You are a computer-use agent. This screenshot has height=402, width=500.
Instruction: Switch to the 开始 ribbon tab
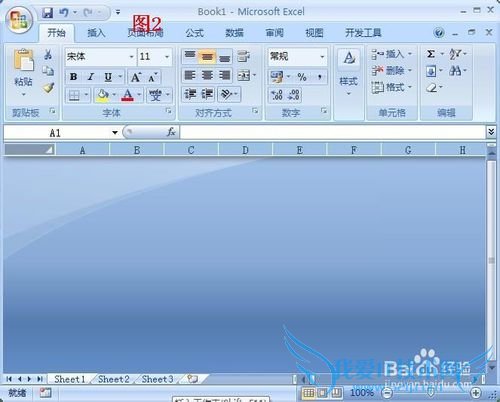coord(56,33)
